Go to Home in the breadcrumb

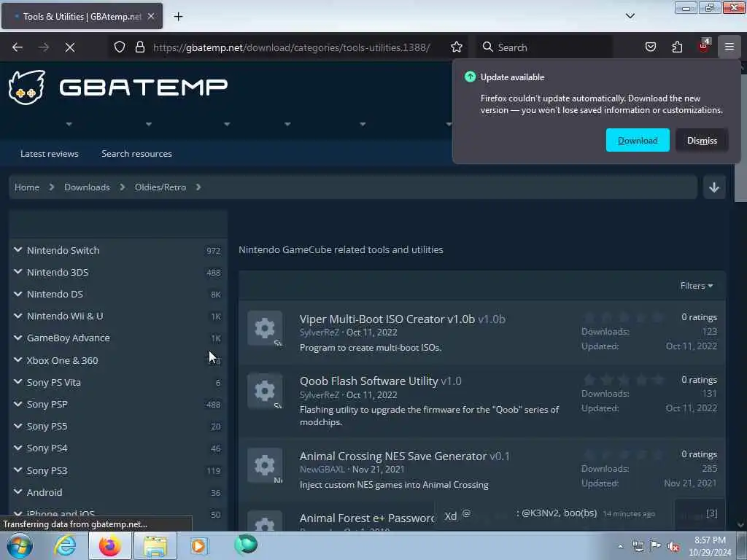(27, 187)
